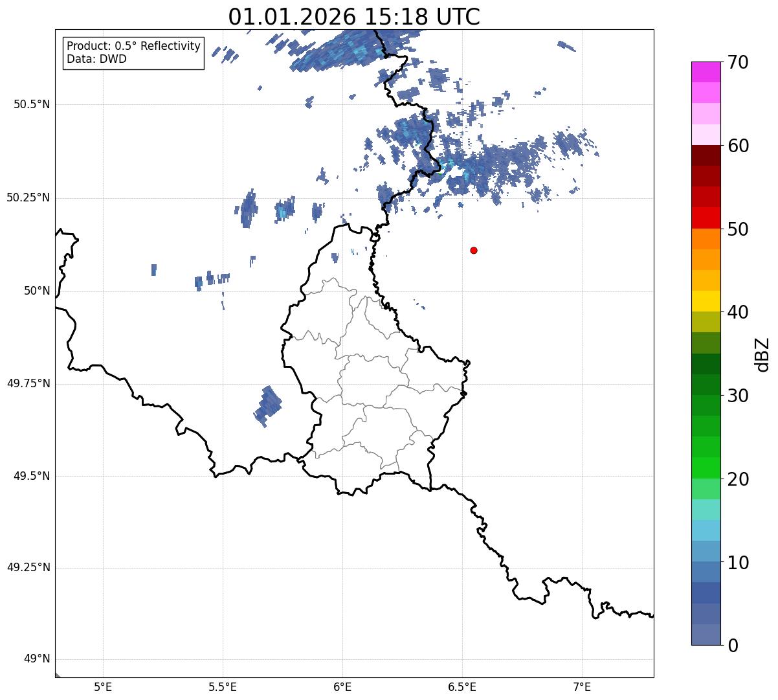This screenshot has height=700, width=778.
Task: Click the 49.75°N latitude label
Action: [28, 383]
